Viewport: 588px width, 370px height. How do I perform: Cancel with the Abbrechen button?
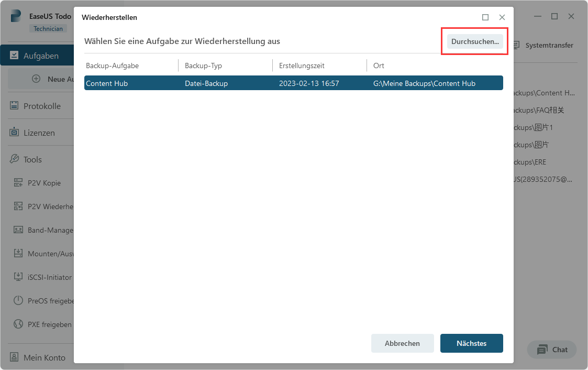pos(402,343)
